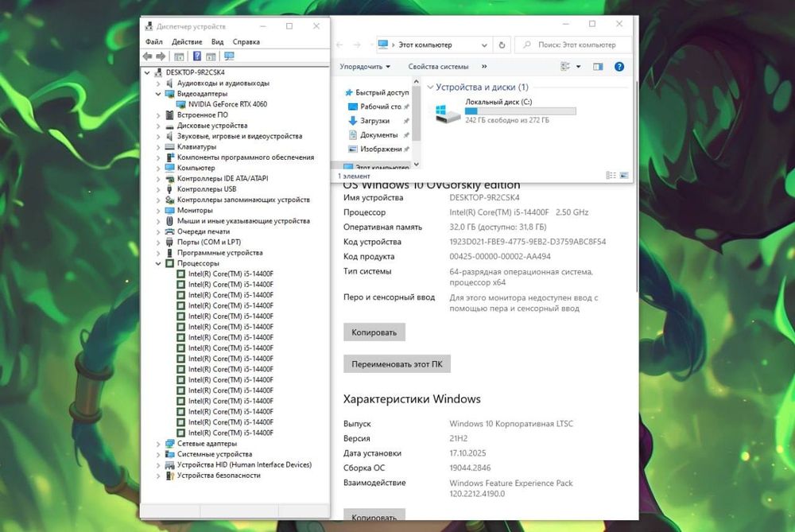Go back with Device Manager toolbar arrow
Image resolution: width=795 pixels, height=532 pixels.
[x=147, y=56]
